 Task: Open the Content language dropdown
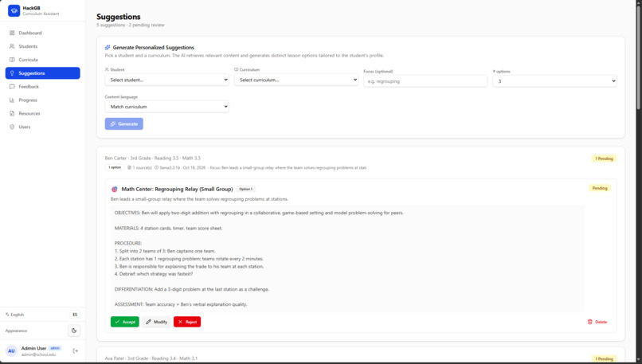[x=166, y=107]
